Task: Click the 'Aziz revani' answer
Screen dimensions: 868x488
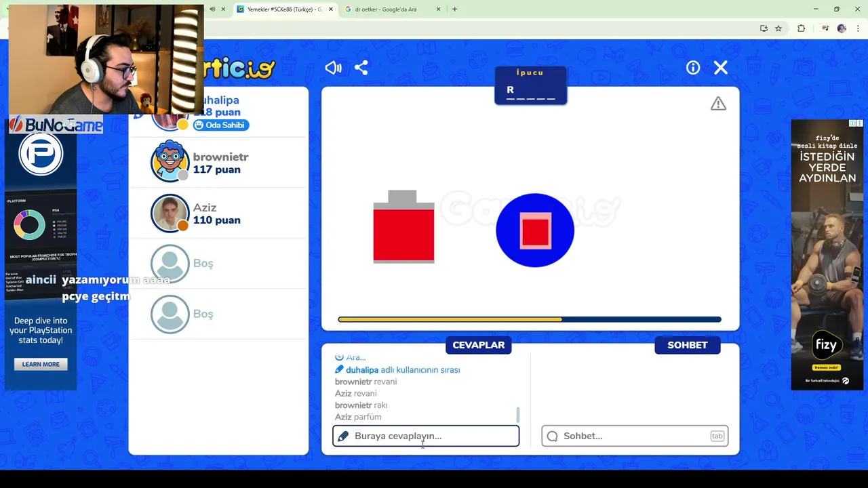Action: coord(356,393)
